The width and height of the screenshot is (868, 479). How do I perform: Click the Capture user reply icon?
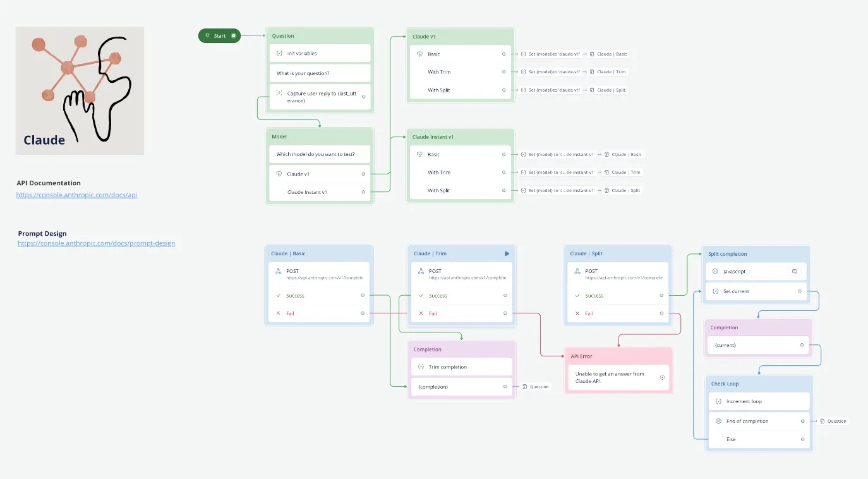click(x=279, y=93)
